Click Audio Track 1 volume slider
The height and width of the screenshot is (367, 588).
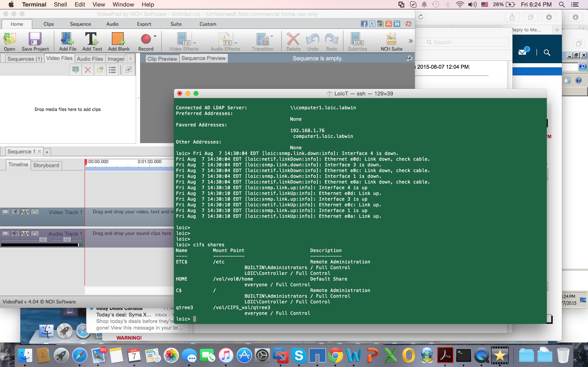coord(43,240)
